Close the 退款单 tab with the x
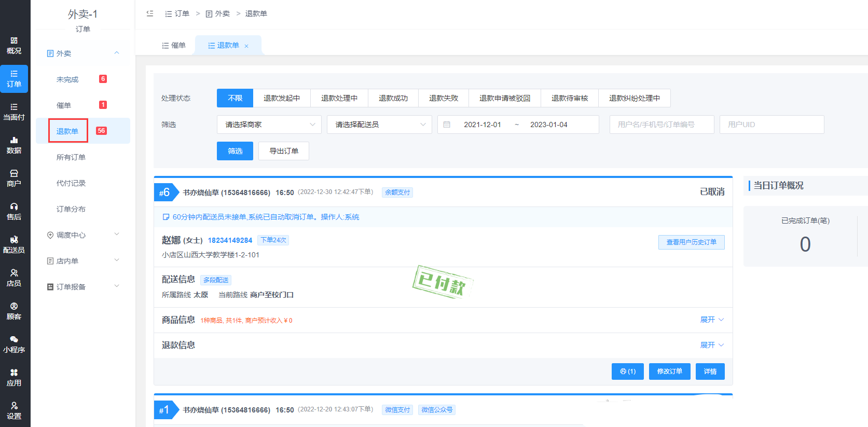Viewport: 868px width, 427px height. (246, 46)
